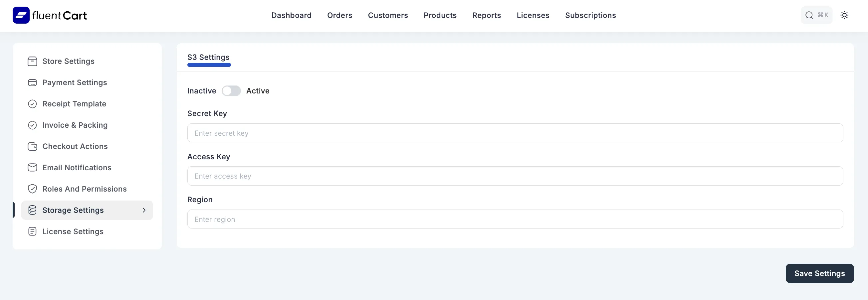Click the blue underline below S3 Settings

point(209,65)
